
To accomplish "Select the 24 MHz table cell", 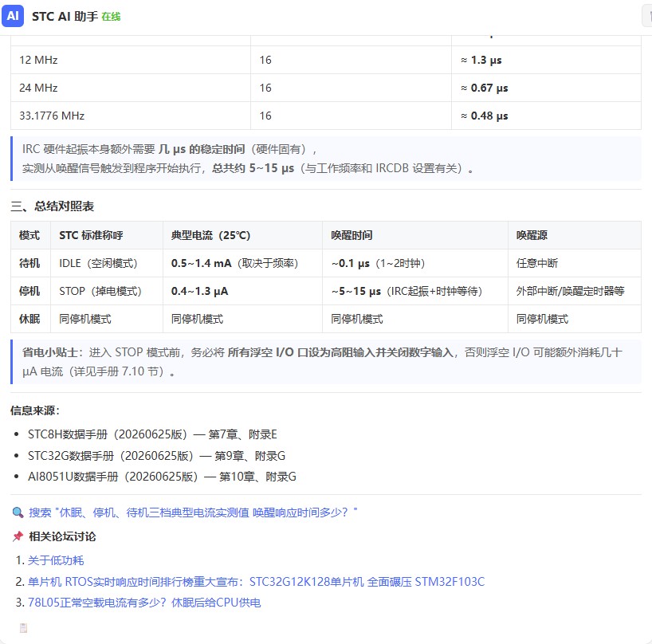I will click(131, 88).
